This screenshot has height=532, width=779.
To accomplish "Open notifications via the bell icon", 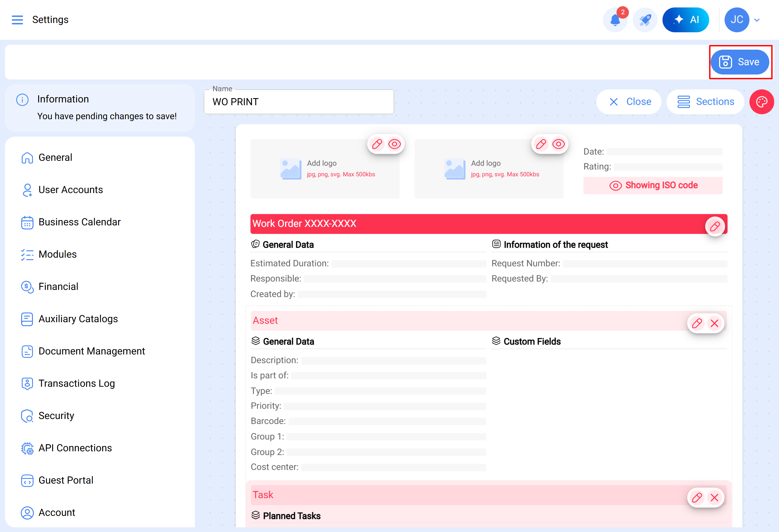I will pyautogui.click(x=615, y=20).
